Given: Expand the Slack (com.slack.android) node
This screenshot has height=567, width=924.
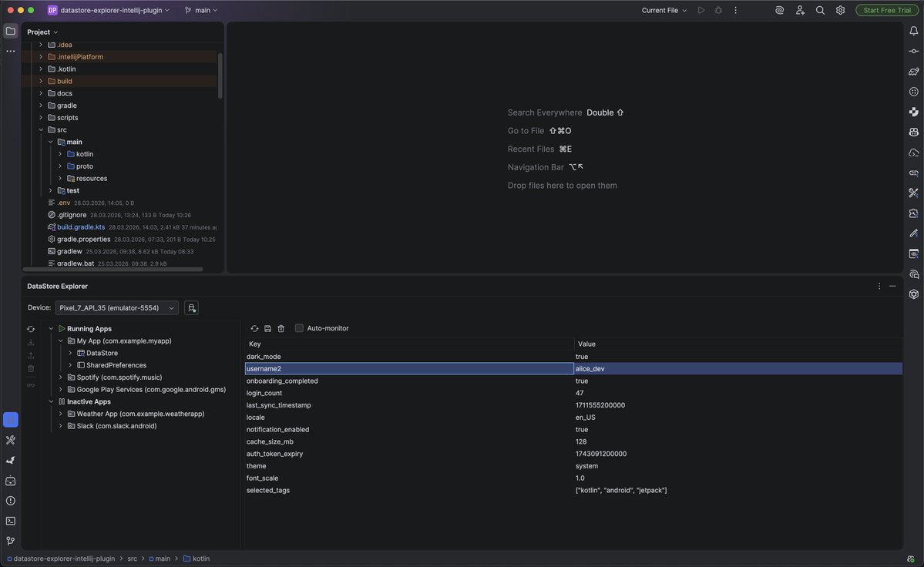Looking at the screenshot, I should click(x=61, y=426).
